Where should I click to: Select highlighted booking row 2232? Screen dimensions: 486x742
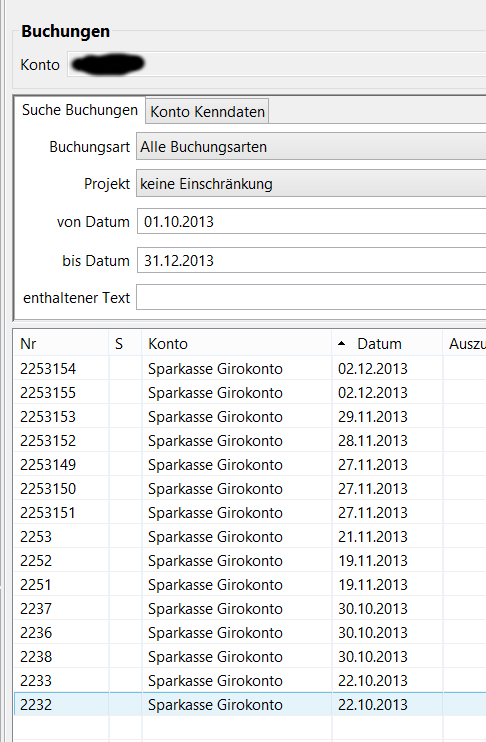click(x=250, y=705)
